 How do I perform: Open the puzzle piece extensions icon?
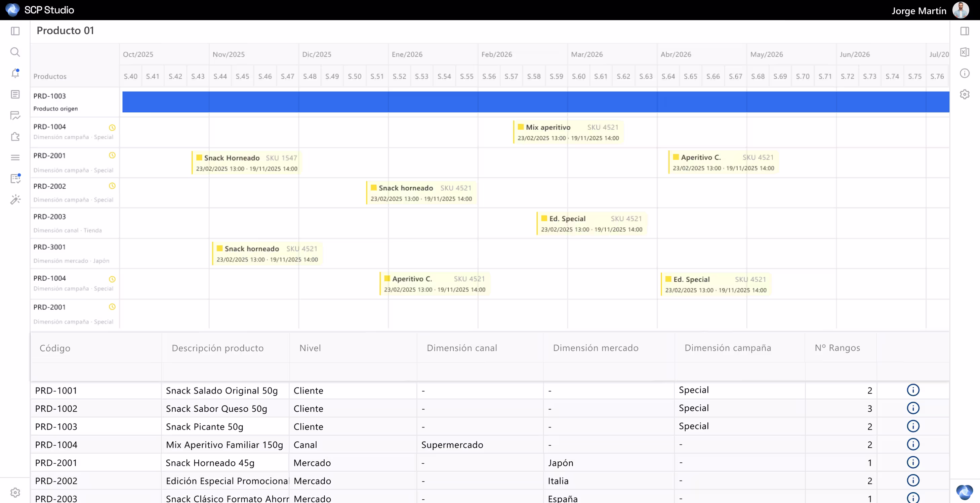pyautogui.click(x=15, y=136)
